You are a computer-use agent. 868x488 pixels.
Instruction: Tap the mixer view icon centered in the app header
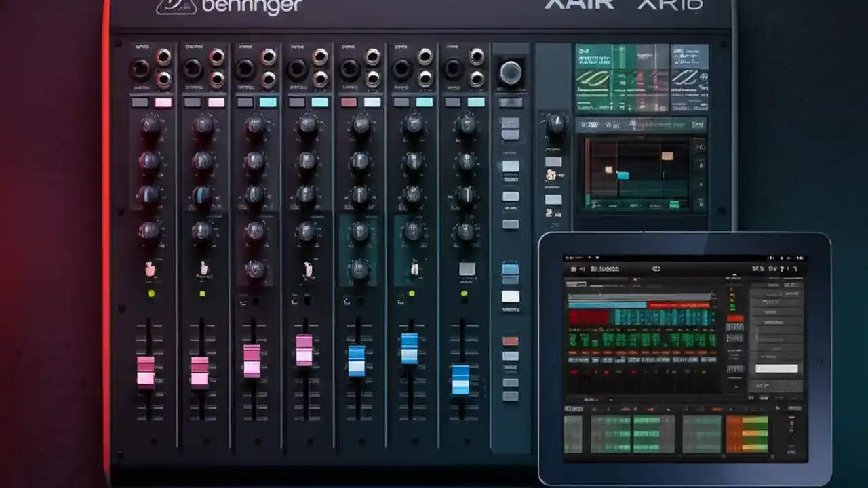tap(656, 269)
